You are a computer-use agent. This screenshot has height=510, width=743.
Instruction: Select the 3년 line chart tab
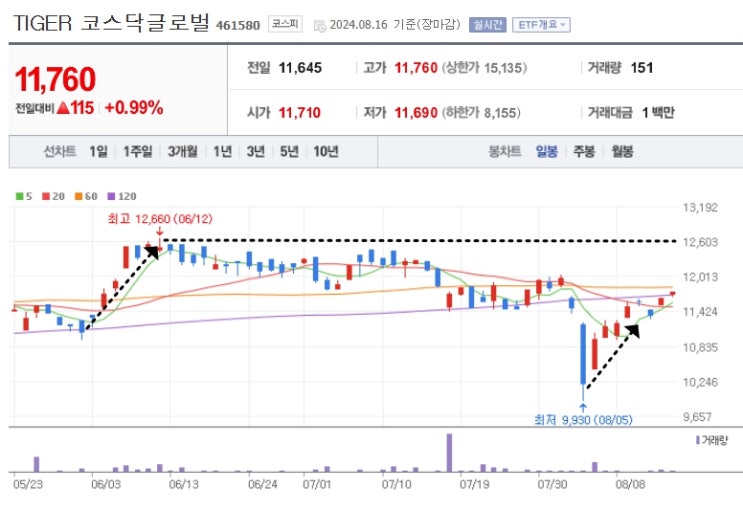pos(255,152)
